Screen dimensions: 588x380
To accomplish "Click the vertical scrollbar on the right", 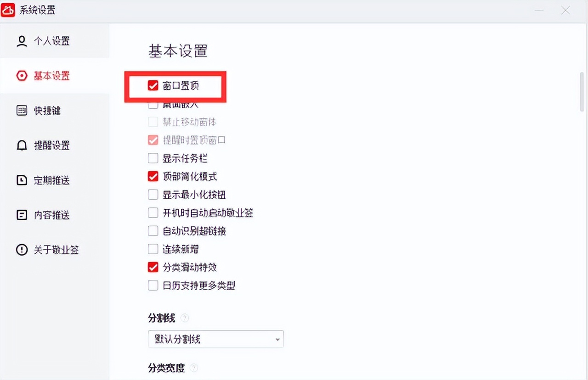I will [x=582, y=92].
